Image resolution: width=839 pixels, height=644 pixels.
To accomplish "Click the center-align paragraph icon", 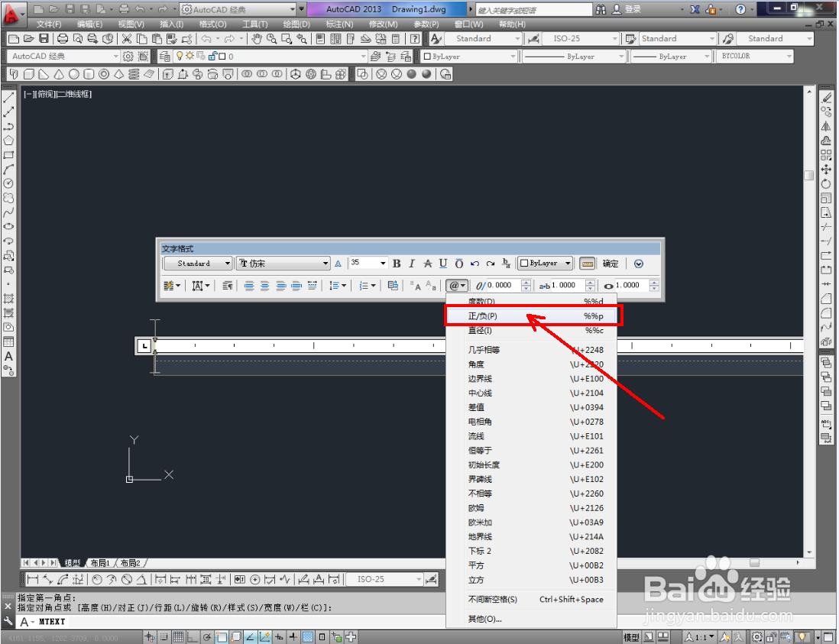I will coord(265,286).
